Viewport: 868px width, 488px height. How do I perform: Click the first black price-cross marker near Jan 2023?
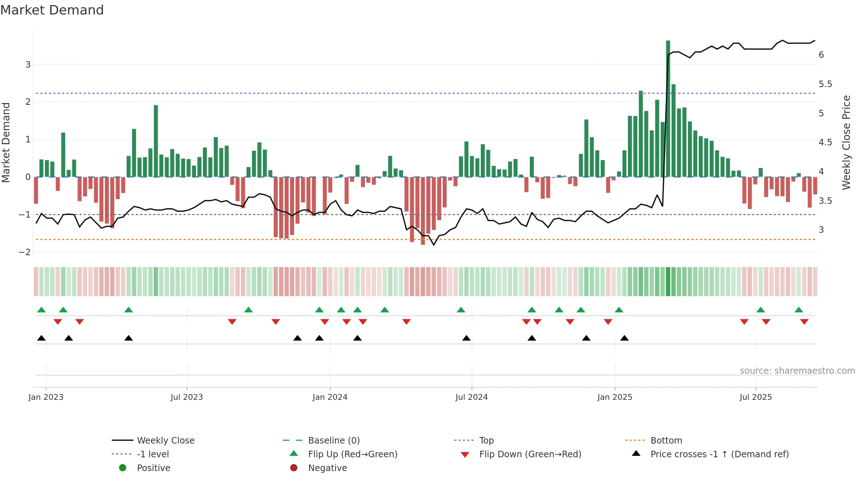(42, 338)
